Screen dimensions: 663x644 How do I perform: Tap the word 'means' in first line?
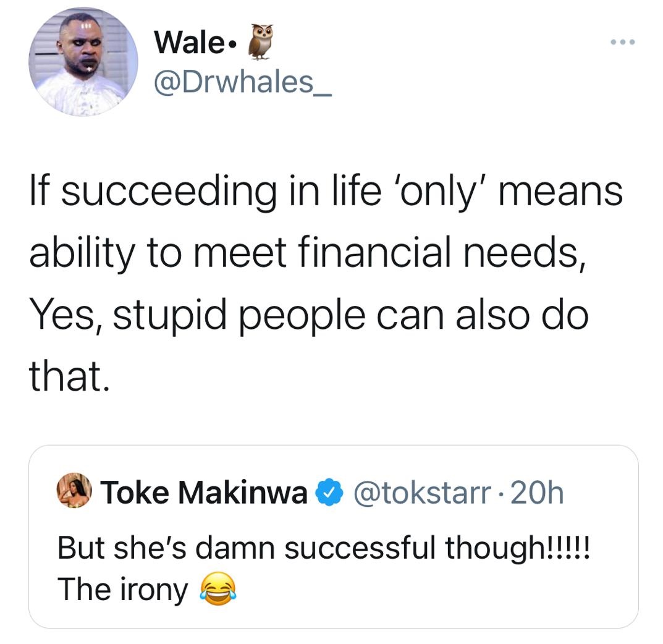click(x=560, y=193)
